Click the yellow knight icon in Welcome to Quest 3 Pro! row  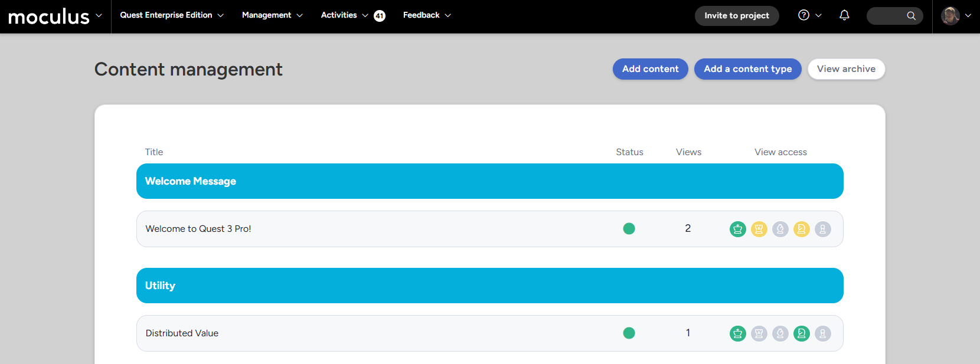[x=801, y=229]
